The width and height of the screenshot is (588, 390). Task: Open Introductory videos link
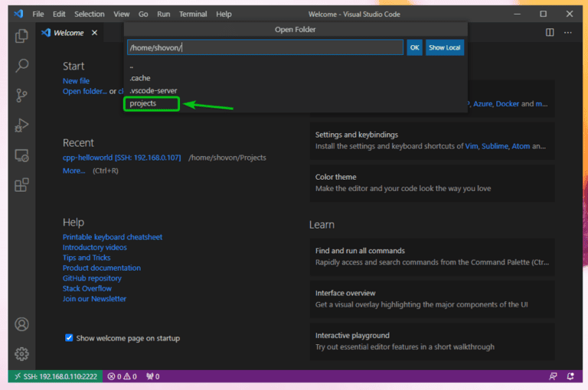tap(94, 247)
